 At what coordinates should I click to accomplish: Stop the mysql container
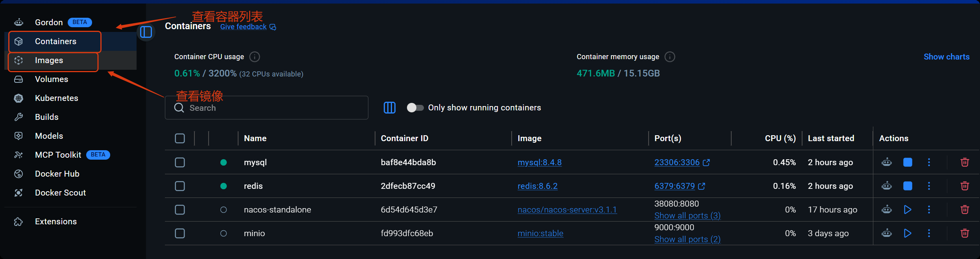(908, 162)
